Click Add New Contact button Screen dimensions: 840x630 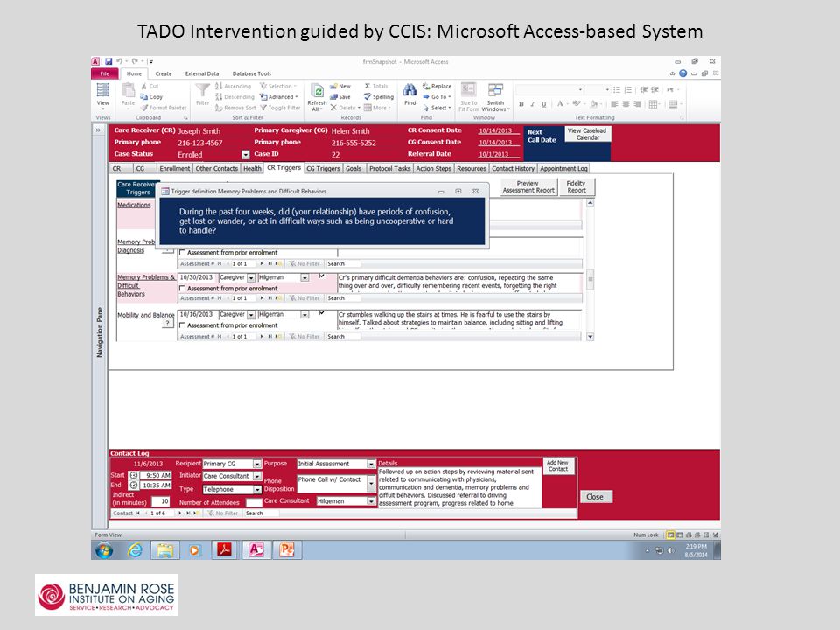tap(557, 465)
